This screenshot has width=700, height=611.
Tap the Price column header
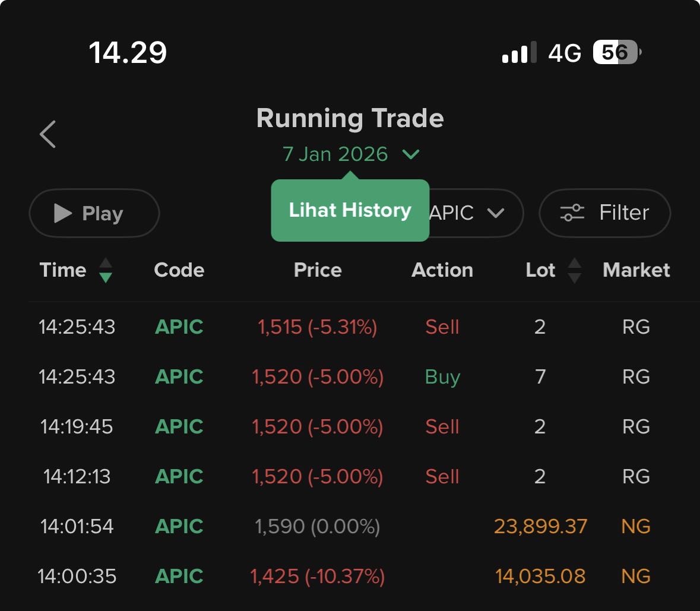click(x=318, y=270)
